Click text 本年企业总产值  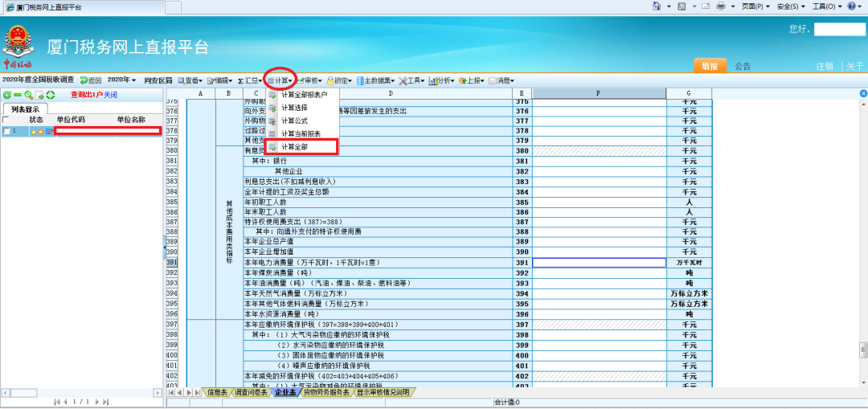coord(269,242)
